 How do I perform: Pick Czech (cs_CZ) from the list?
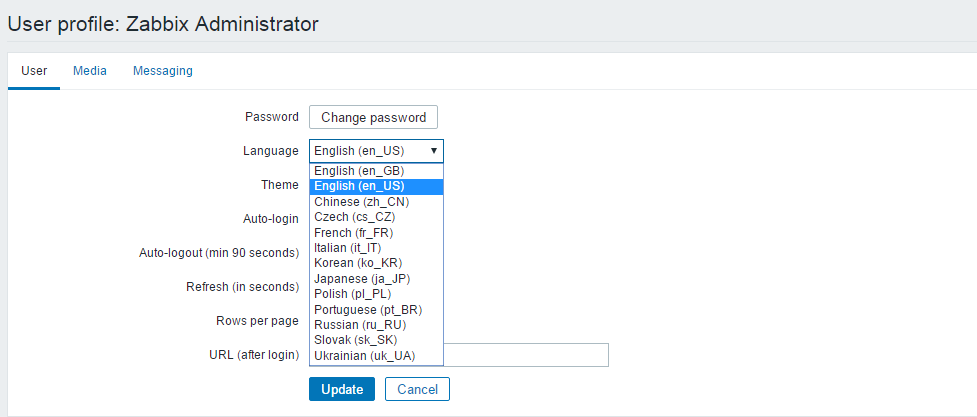click(x=375, y=217)
